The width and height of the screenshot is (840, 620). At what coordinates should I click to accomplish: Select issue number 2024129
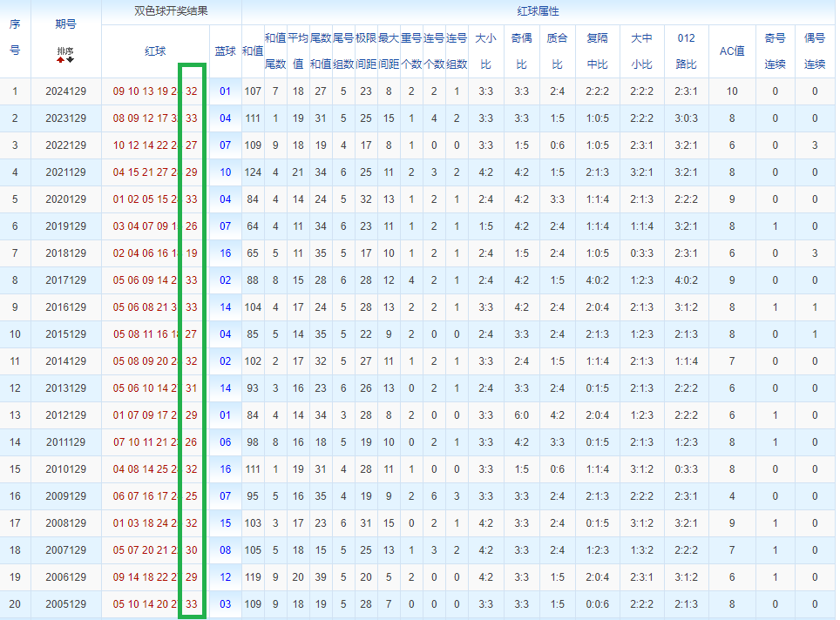[66, 91]
